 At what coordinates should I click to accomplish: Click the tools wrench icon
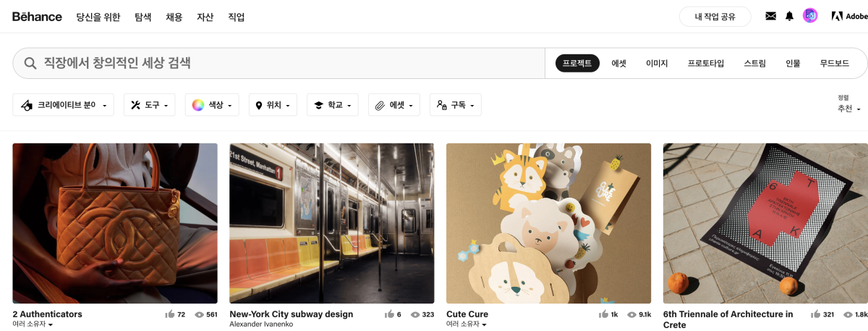pos(135,105)
